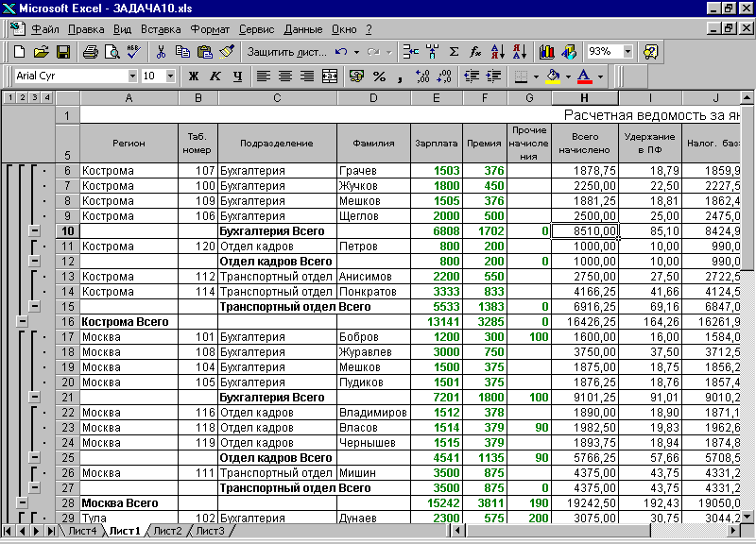Viewport: 756px width, 544px height.
Task: Run the spelling check icon
Action: (133, 52)
